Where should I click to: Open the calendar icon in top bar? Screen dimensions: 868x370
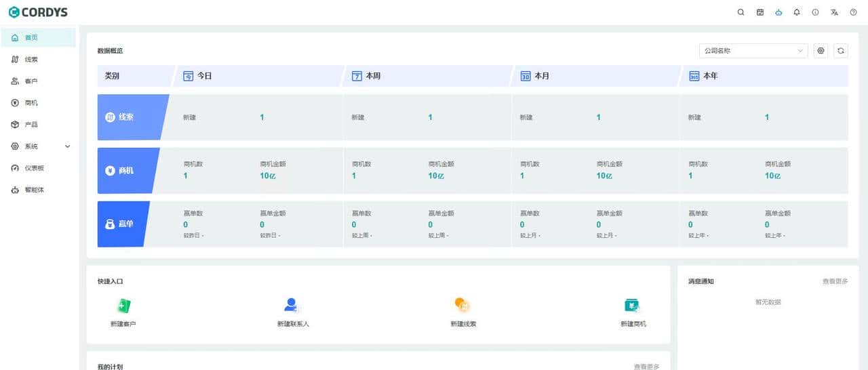pos(760,12)
